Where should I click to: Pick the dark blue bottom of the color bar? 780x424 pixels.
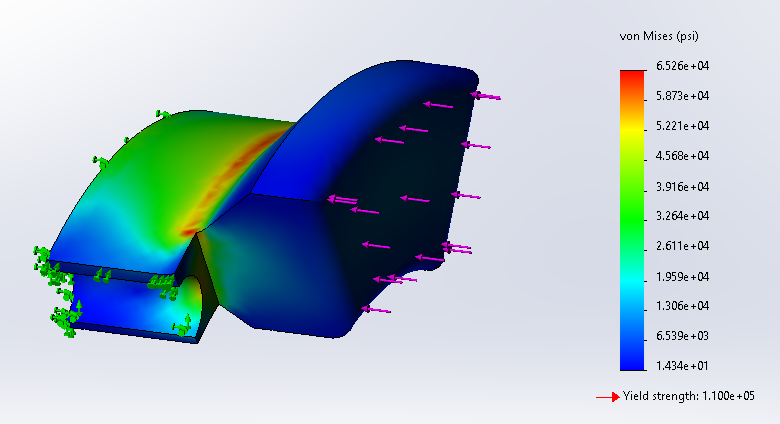632,358
